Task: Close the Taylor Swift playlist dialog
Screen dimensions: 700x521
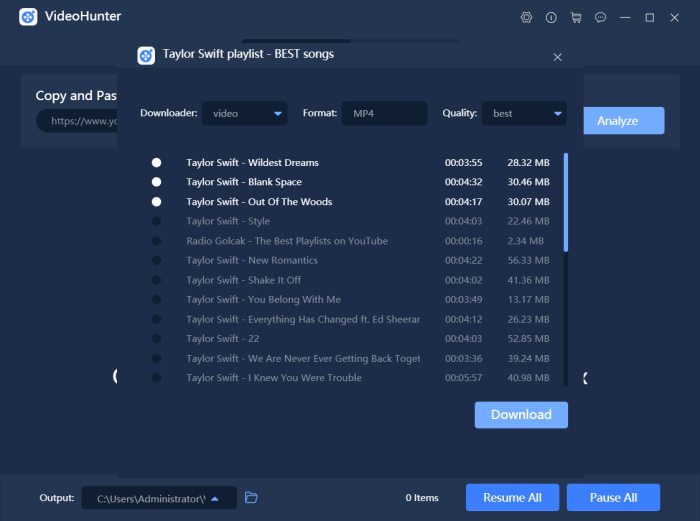Action: pyautogui.click(x=557, y=57)
